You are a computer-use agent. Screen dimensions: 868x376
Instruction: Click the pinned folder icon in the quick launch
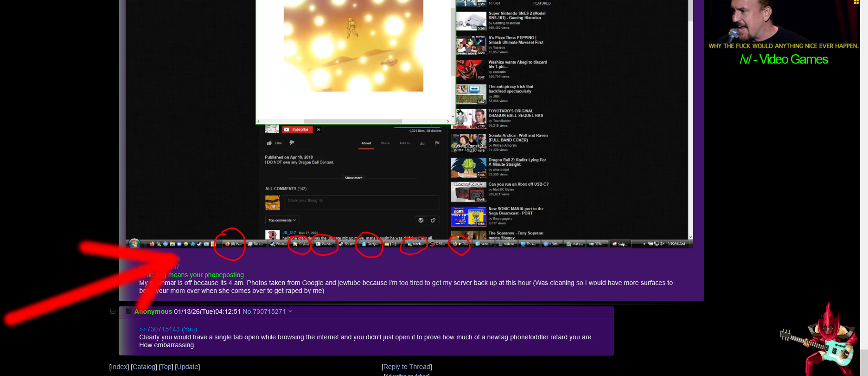[x=172, y=244]
